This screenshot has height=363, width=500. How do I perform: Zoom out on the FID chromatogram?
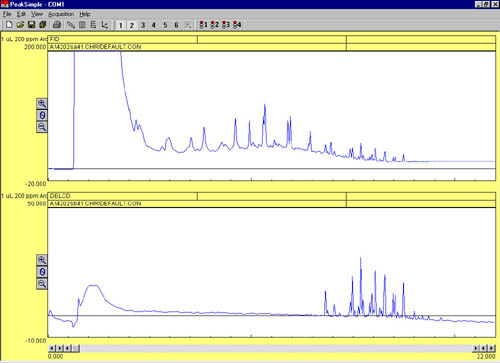(42, 127)
